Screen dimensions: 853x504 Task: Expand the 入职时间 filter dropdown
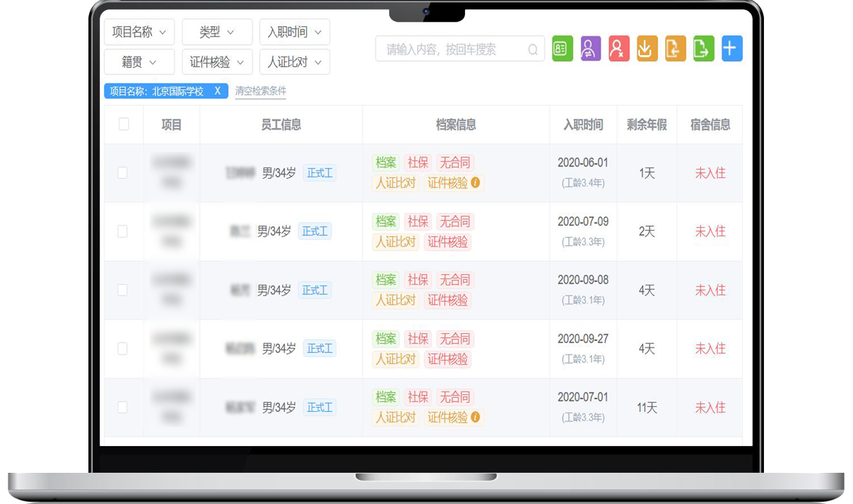pyautogui.click(x=295, y=32)
